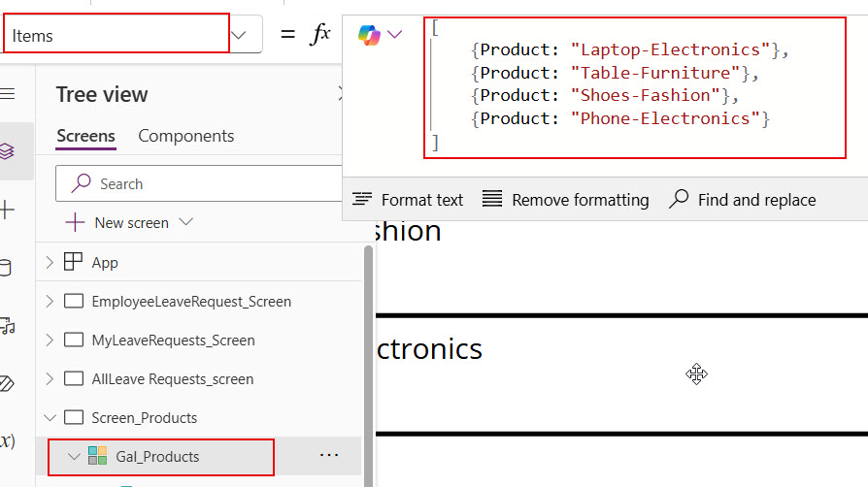Expand MyLeaveRequests_Screen node
This screenshot has height=487, width=868.
[50, 340]
